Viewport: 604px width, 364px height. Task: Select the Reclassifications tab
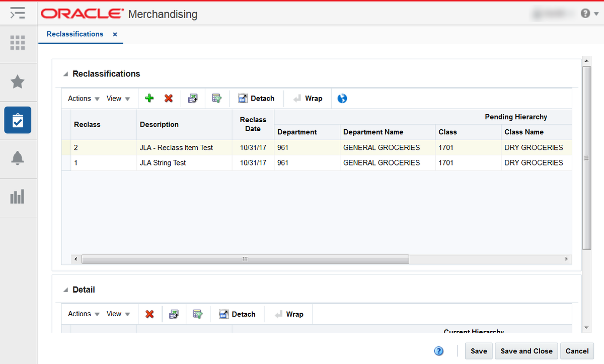(x=74, y=34)
